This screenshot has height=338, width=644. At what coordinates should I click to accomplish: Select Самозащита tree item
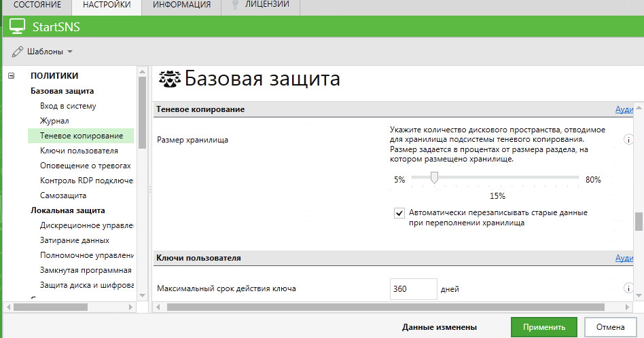[63, 195]
